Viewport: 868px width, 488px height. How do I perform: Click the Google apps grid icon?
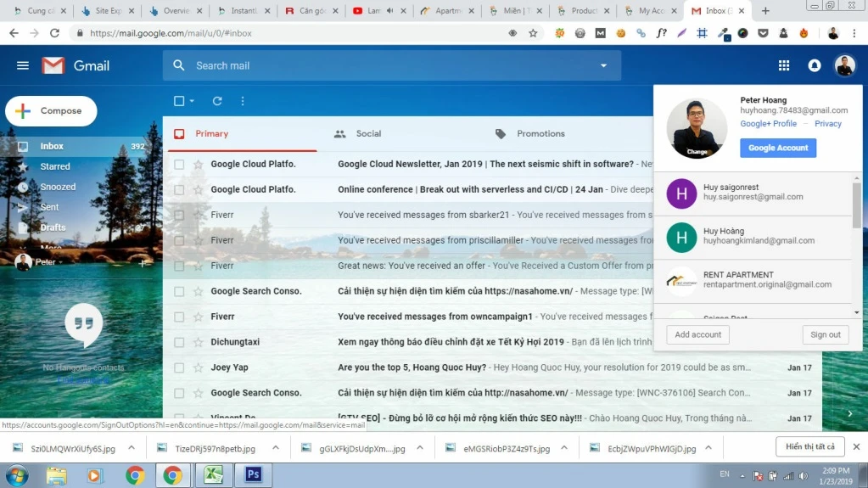pos(784,65)
